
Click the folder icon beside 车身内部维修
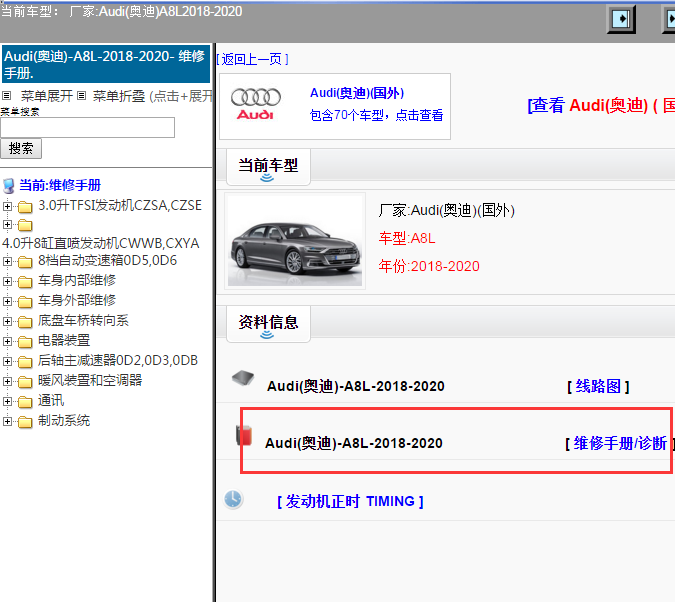click(25, 282)
